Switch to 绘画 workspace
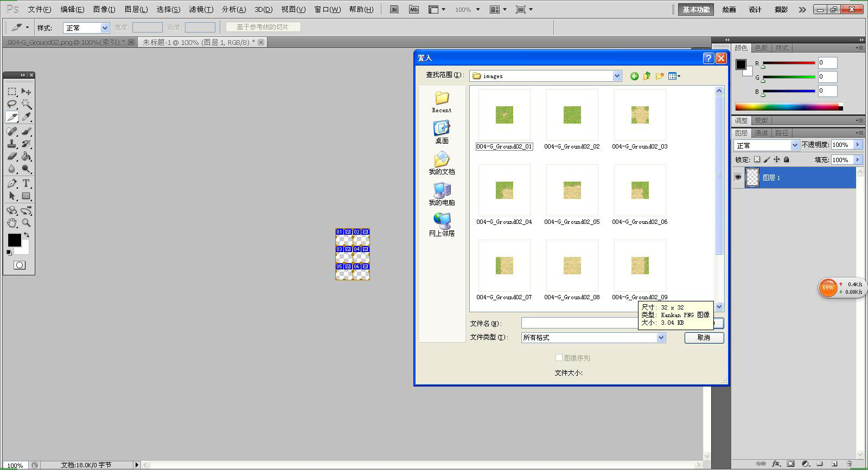This screenshot has height=470, width=868. (x=729, y=9)
